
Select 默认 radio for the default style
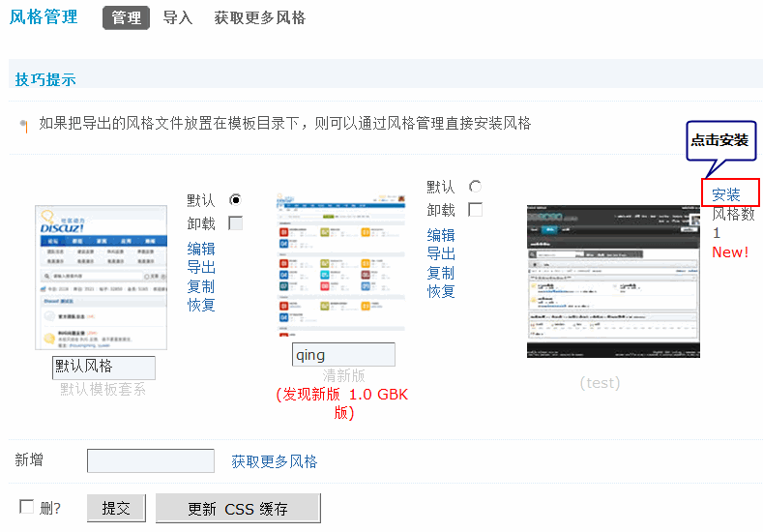(235, 200)
